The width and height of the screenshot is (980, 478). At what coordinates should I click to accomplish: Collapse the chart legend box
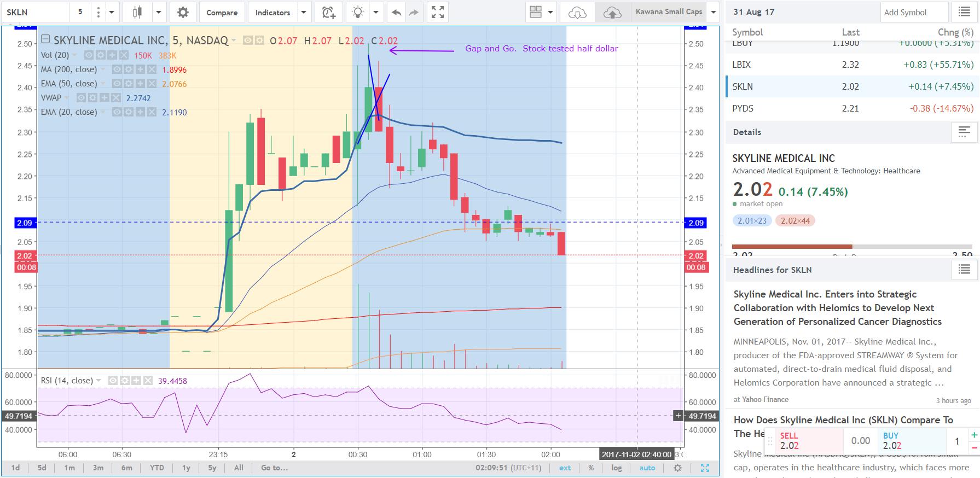(x=45, y=39)
